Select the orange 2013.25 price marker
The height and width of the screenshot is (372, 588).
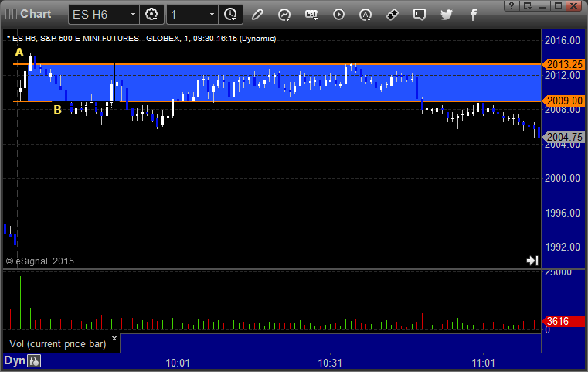click(564, 64)
